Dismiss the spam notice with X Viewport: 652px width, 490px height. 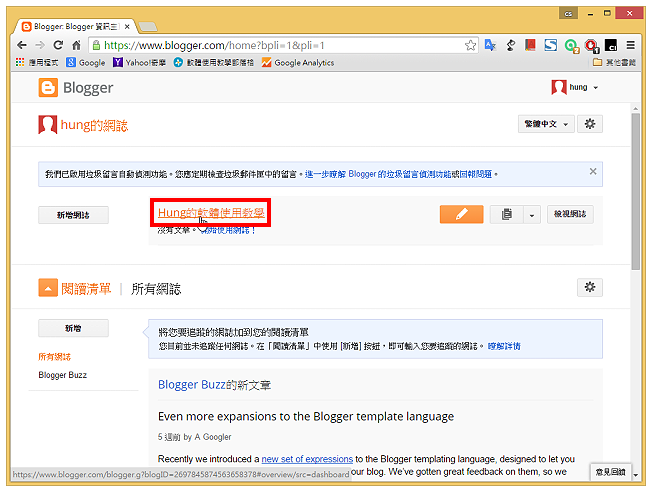[593, 171]
